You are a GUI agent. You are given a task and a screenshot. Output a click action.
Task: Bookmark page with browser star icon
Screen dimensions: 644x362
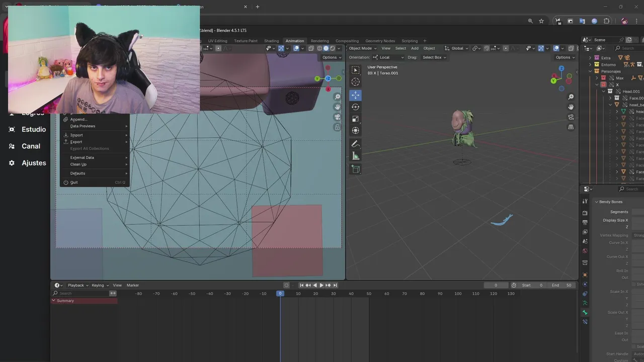tap(541, 21)
